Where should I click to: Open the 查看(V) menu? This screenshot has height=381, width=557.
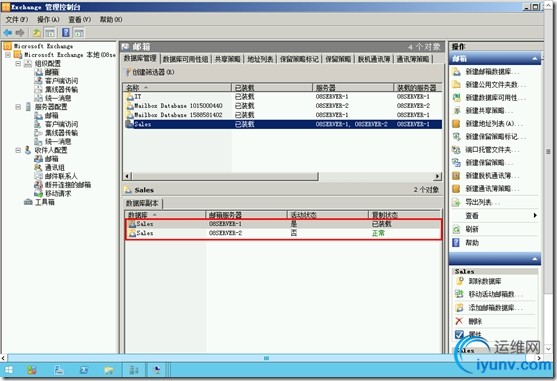[80, 20]
